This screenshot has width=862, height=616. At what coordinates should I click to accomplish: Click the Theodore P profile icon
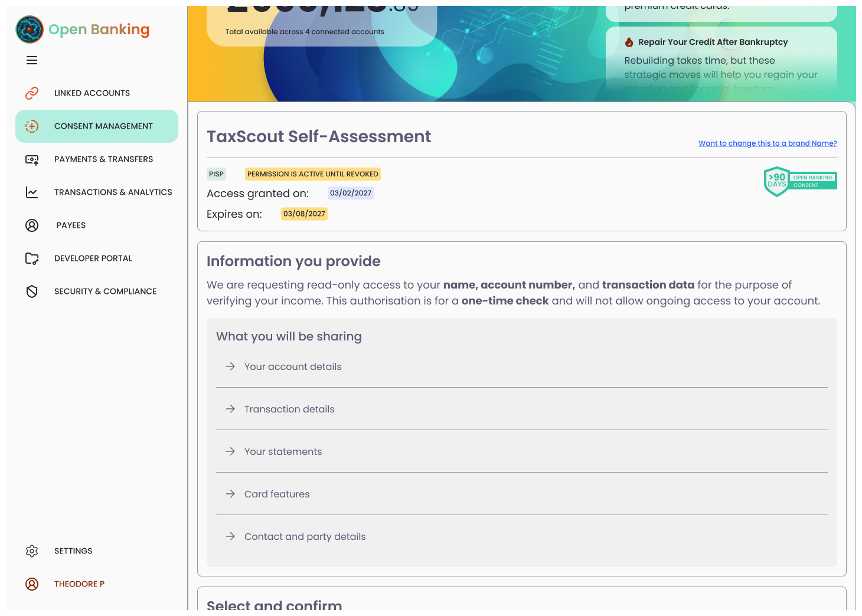[x=31, y=584]
